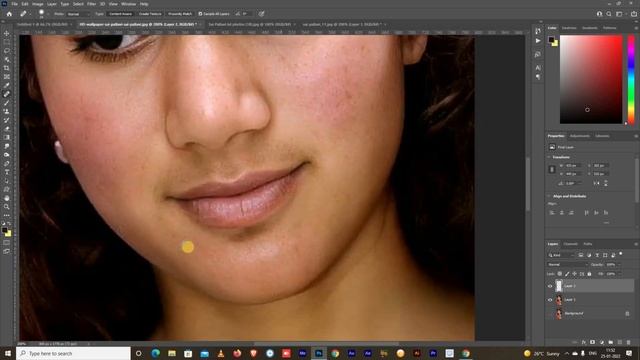The width and height of the screenshot is (640, 360).
Task: Select the Spot Healing Brush tool
Action: click(x=7, y=94)
